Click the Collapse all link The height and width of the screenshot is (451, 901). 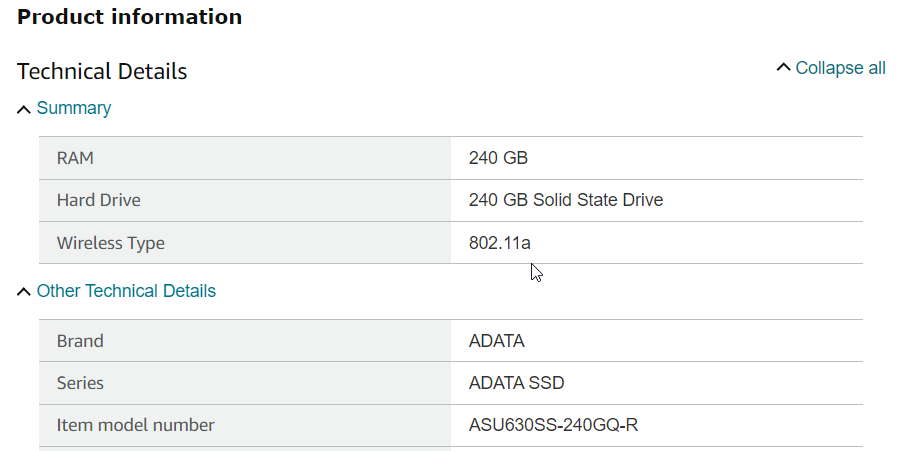tap(840, 68)
